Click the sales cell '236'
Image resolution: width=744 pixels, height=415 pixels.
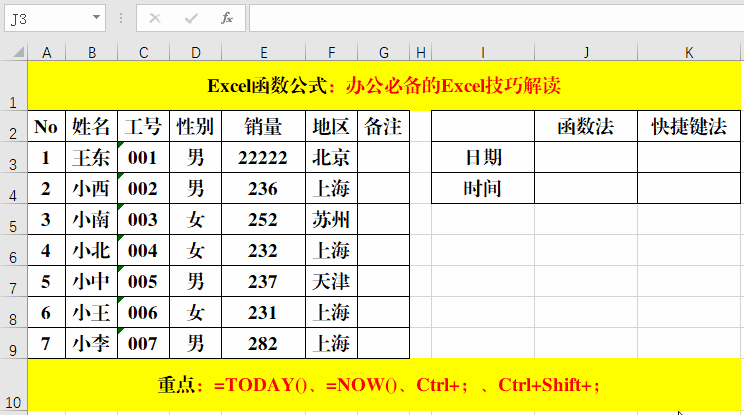click(x=263, y=188)
